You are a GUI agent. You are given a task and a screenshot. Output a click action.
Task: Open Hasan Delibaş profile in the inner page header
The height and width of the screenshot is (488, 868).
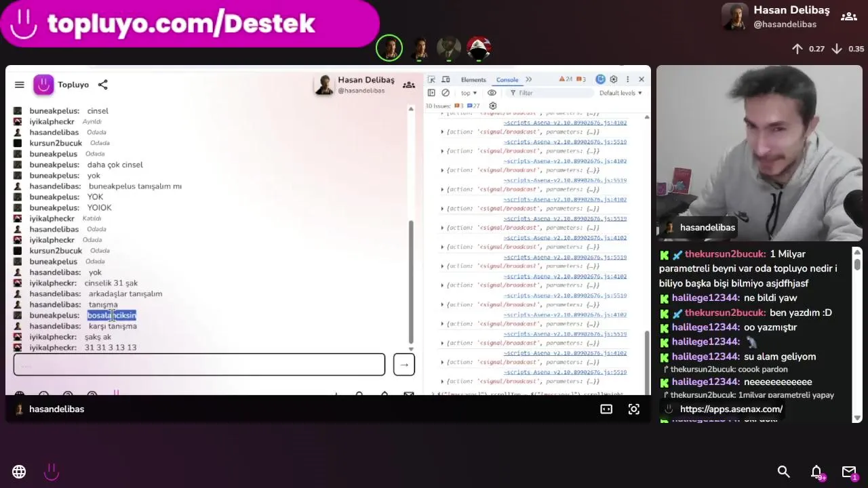coord(356,85)
